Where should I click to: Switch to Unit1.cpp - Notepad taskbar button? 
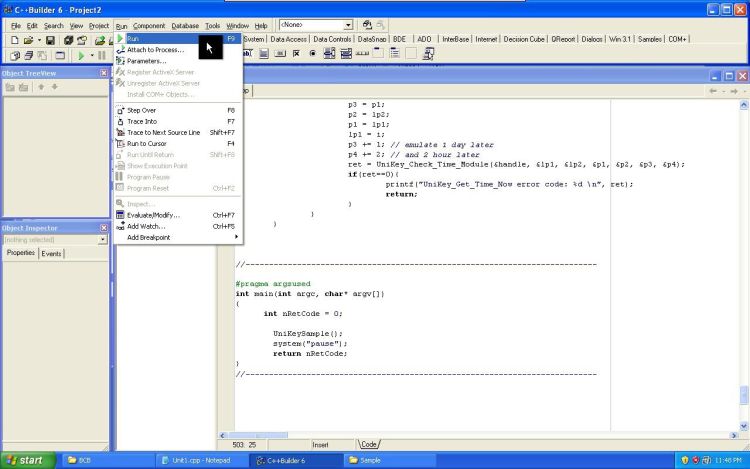201,460
